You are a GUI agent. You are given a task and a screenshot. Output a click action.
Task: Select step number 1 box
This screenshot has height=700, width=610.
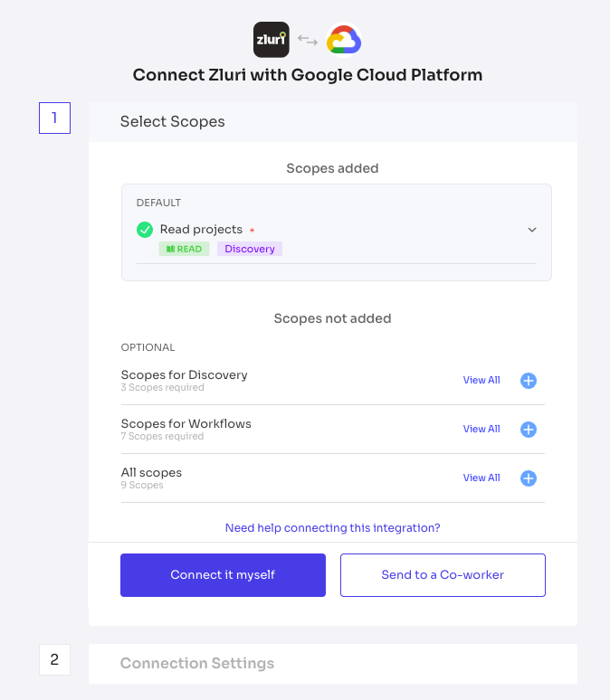[x=54, y=118]
